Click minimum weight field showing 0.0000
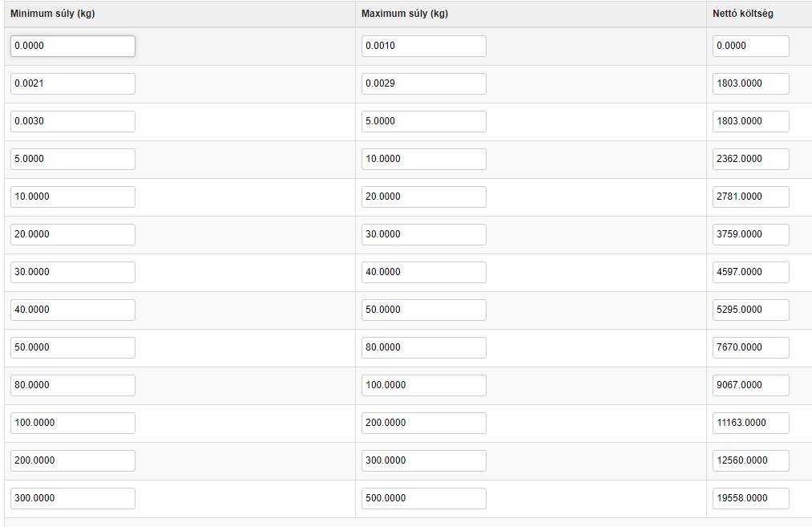 [72, 46]
